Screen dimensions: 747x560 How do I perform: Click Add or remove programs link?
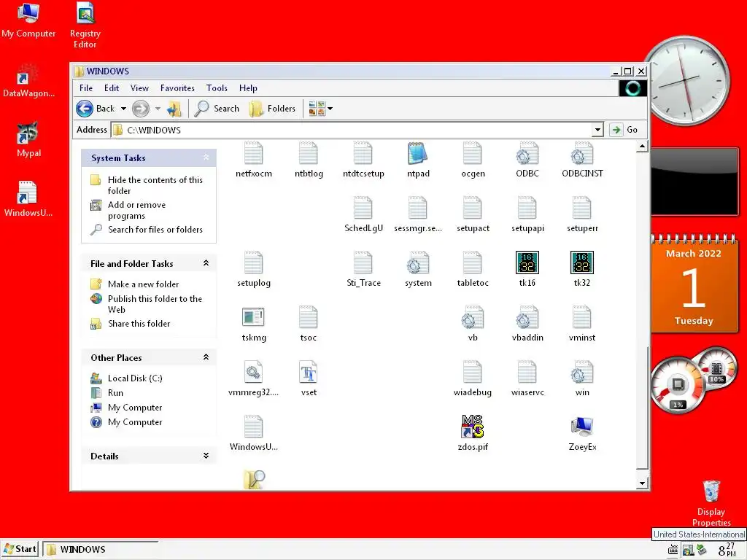pyautogui.click(x=136, y=210)
